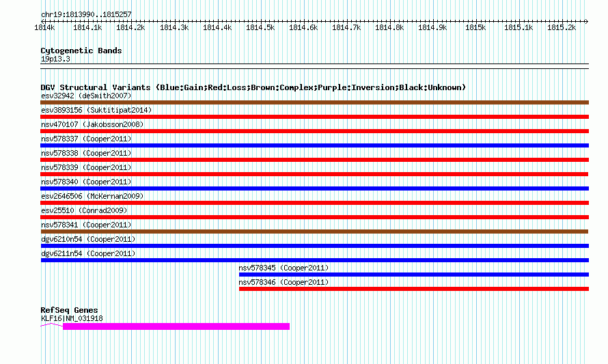Viewport: 608px width, 364px height.
Task: Open the nsv470107 (Jakobsson2008) label
Action: click(x=92, y=124)
